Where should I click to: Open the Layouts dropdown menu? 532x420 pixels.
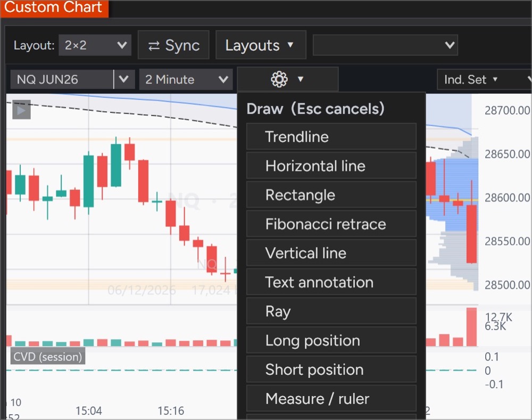click(x=261, y=45)
